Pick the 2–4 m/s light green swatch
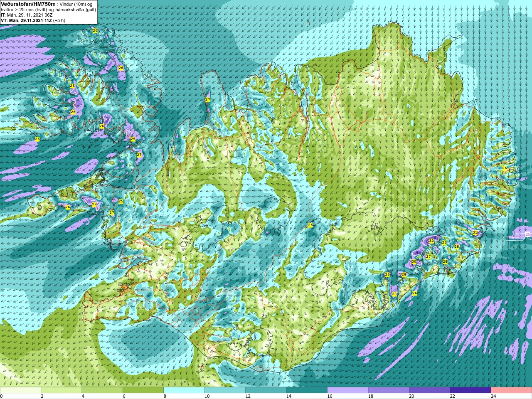 click(x=61, y=390)
